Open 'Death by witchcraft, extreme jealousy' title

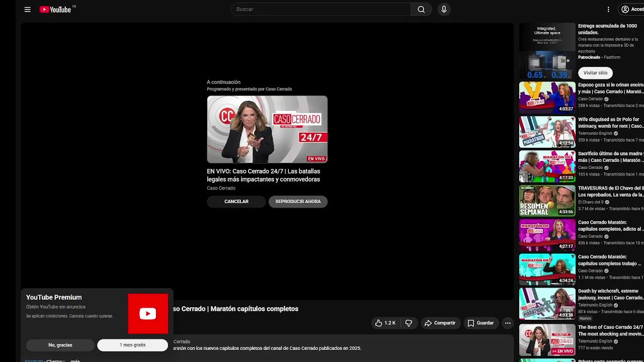click(x=611, y=295)
